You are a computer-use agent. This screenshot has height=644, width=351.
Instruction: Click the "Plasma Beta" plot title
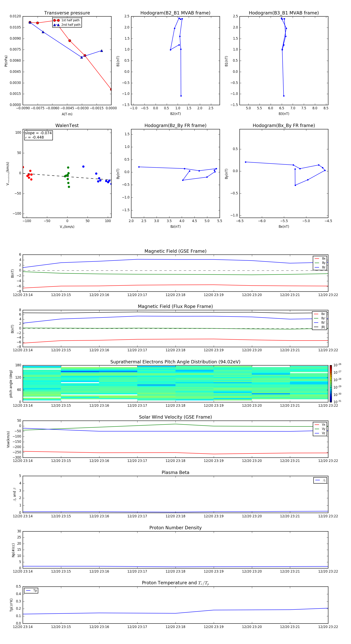coord(175,473)
